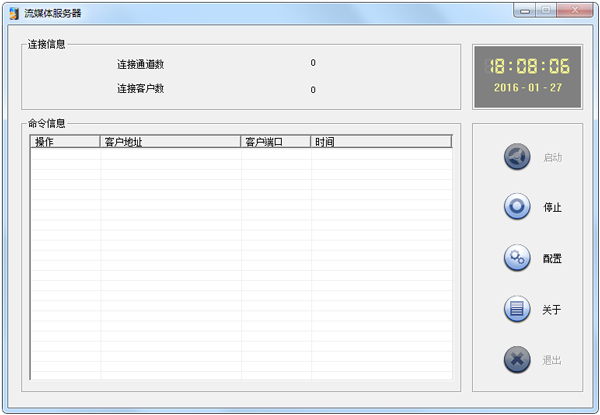Select the 配置 text label
This screenshot has width=600, height=415.
552,259
